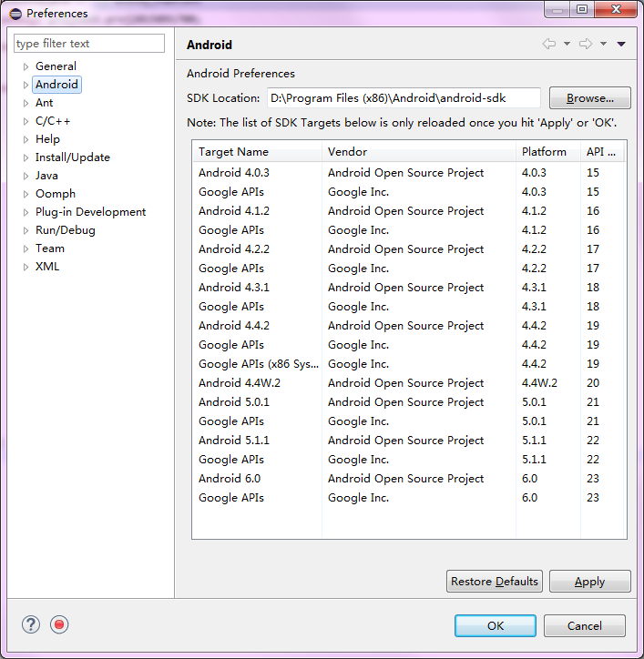This screenshot has height=659, width=644.
Task: Select the Android 5.0.1 target row
Action: tap(409, 402)
